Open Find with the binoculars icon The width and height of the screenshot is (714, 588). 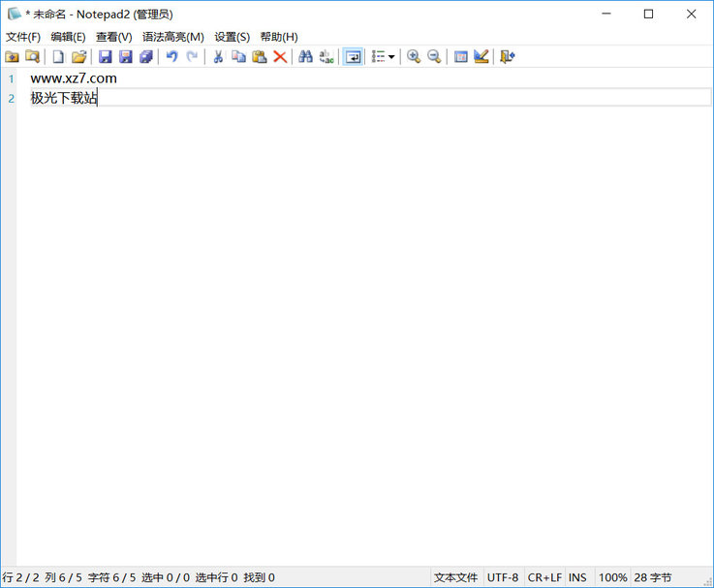pos(305,57)
